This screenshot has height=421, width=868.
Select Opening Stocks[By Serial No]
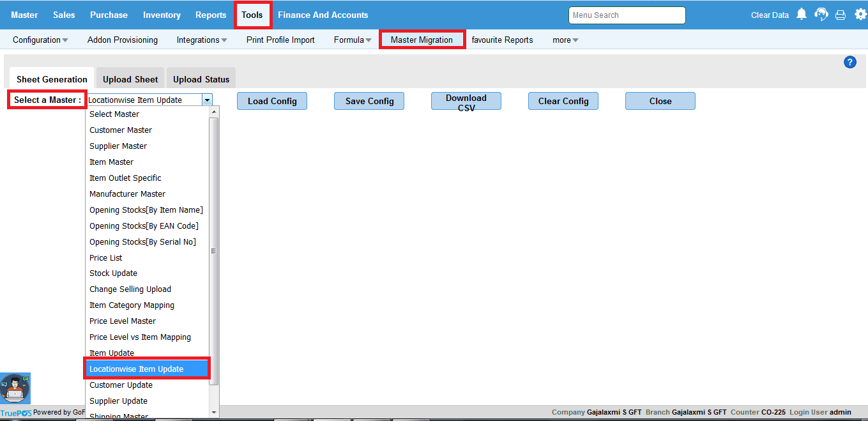coord(148,241)
